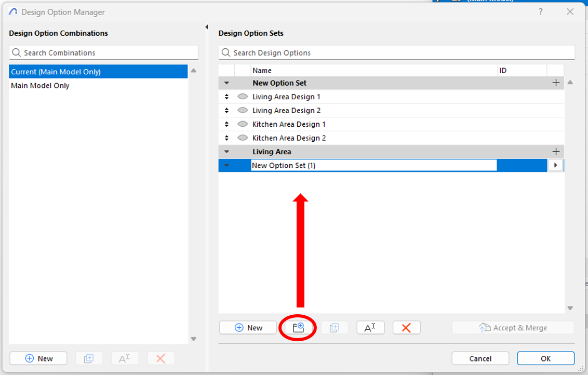Click New button under Design Option Combinations
This screenshot has height=375, width=588.
click(x=38, y=358)
